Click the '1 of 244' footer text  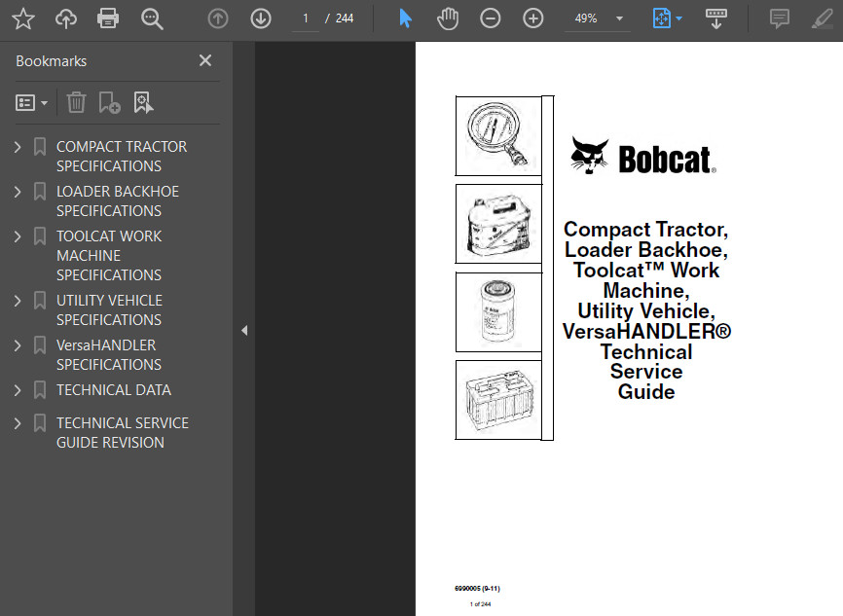pos(480,604)
